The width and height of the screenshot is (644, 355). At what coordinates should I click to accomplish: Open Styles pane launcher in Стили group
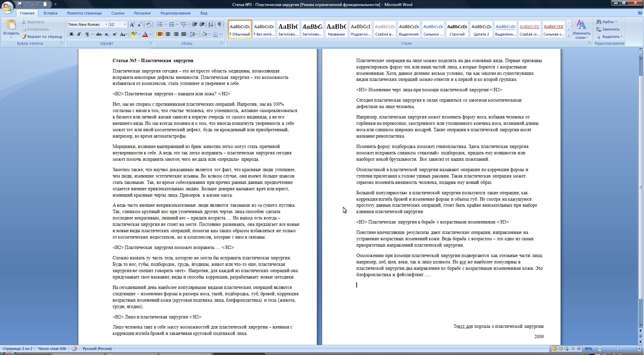point(590,43)
